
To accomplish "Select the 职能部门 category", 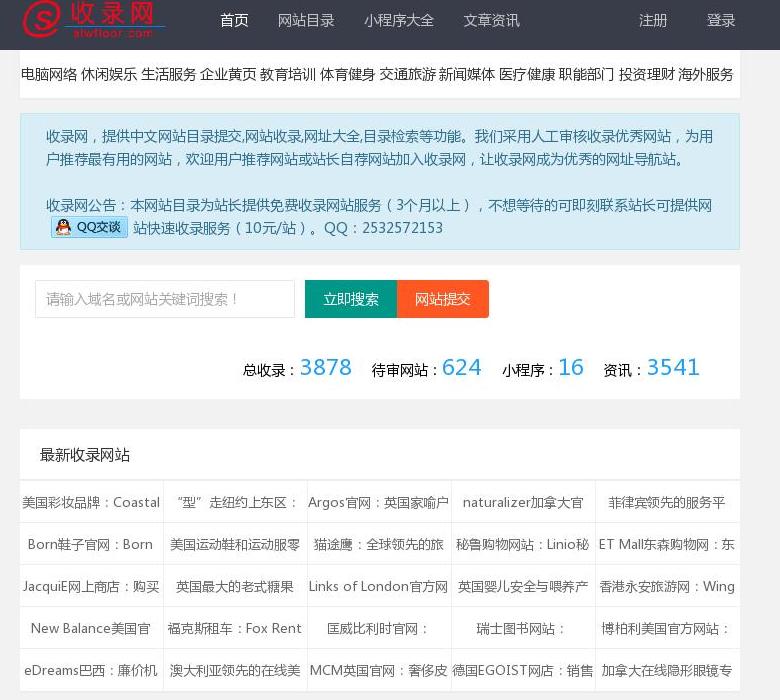I will point(586,75).
